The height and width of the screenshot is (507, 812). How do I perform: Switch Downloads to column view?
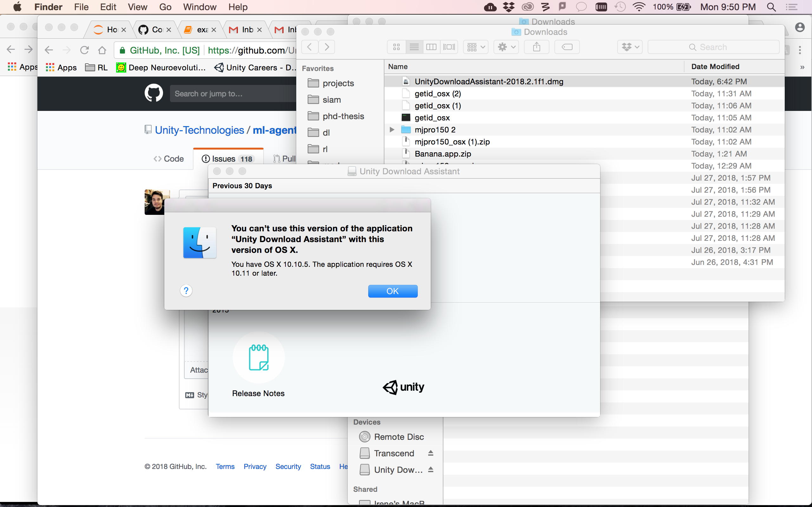coord(432,47)
